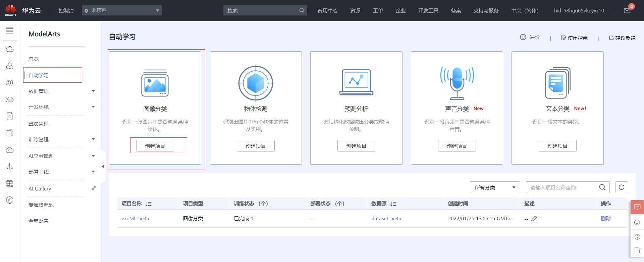Open the 所有分类 filter dropdown
The height and width of the screenshot is (262, 644).
(495, 187)
